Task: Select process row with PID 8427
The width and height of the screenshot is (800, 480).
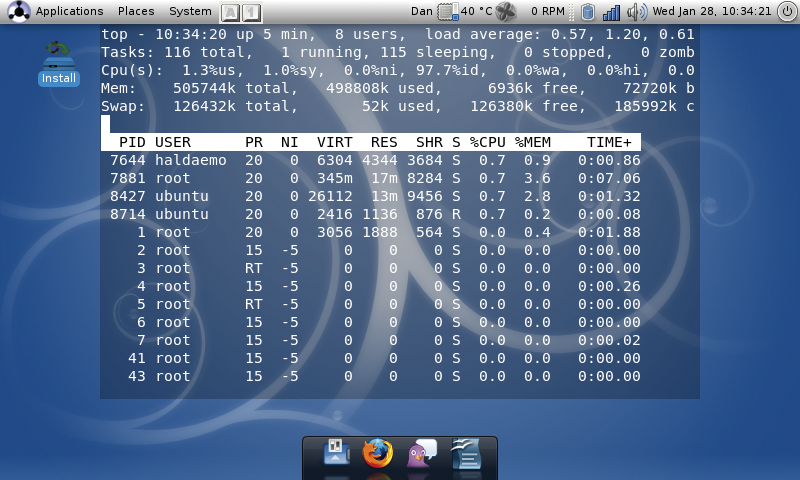Action: [375, 196]
